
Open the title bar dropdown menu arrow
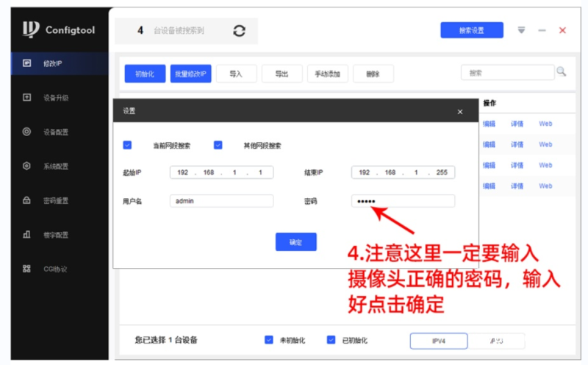point(521,30)
